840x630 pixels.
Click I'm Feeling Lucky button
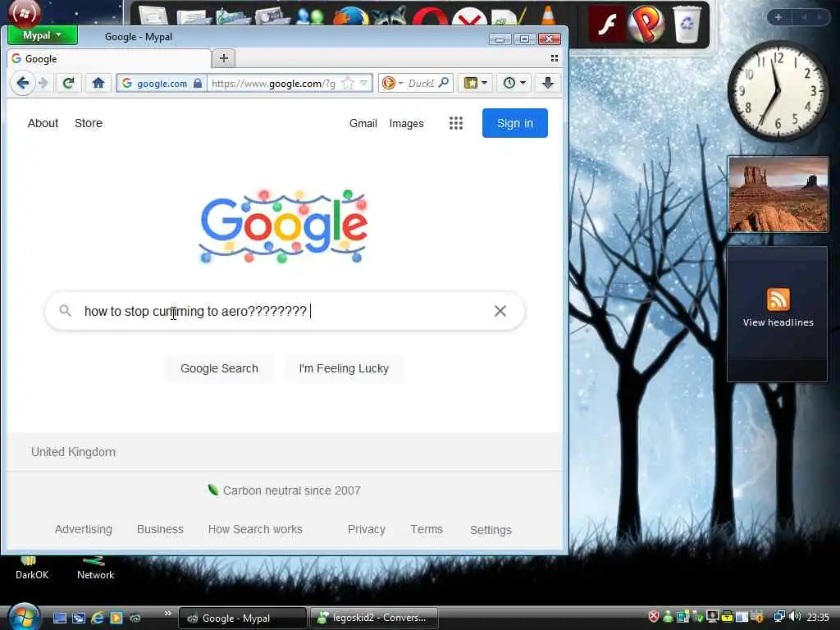344,368
